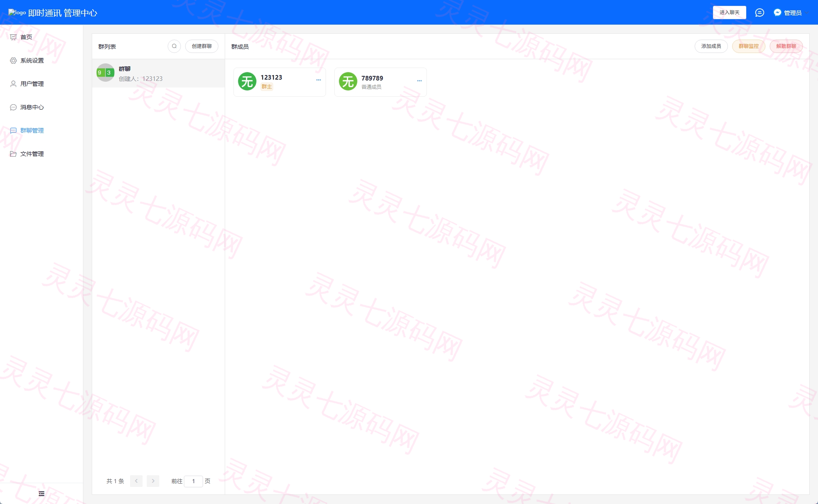
Task: Go to previous page arrow
Action: coord(136,481)
